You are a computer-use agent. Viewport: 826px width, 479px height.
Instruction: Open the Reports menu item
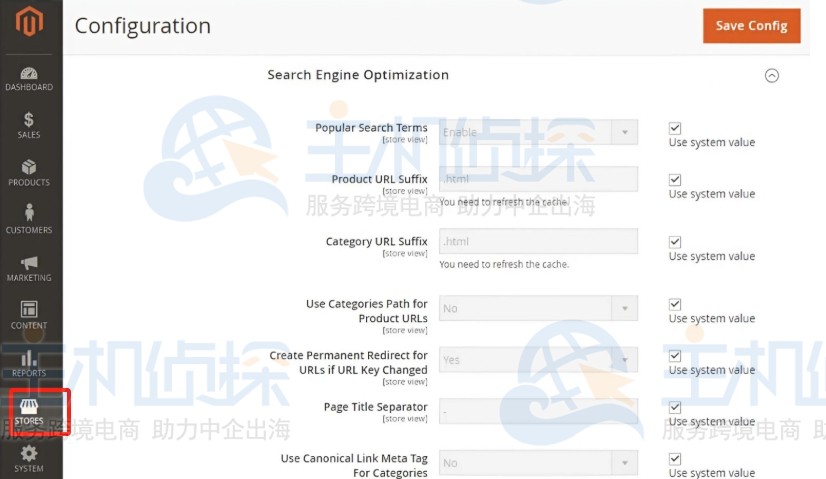coord(29,363)
